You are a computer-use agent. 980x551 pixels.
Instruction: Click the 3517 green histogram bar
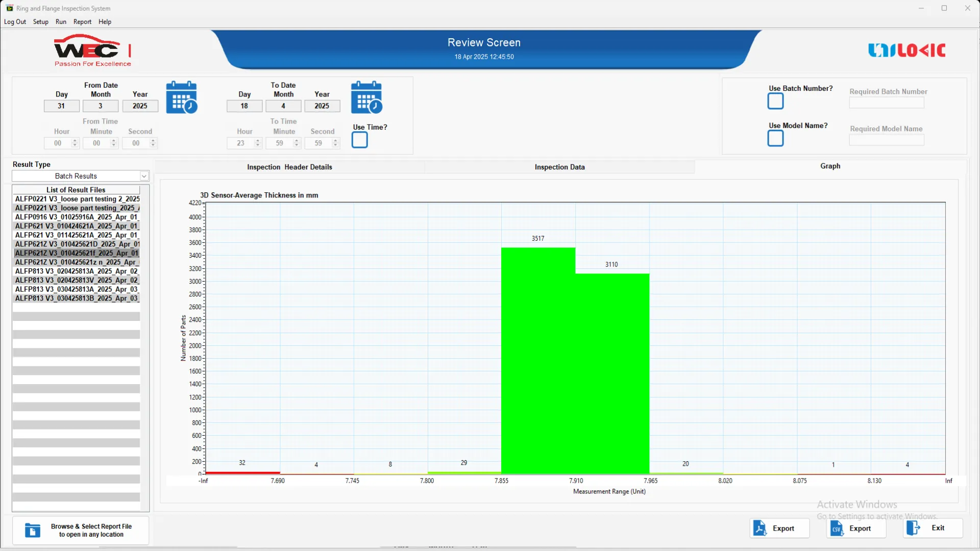[538, 357]
